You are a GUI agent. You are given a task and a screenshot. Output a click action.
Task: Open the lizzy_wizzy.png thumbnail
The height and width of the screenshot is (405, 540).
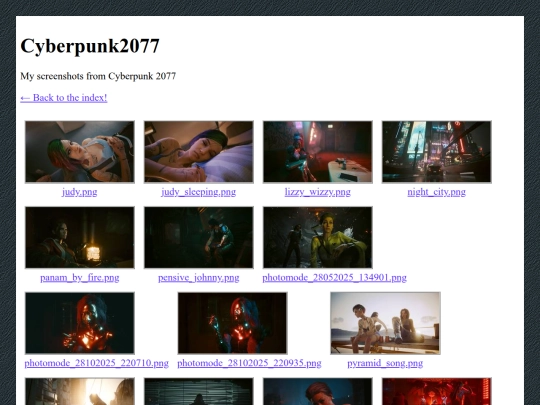[318, 152]
